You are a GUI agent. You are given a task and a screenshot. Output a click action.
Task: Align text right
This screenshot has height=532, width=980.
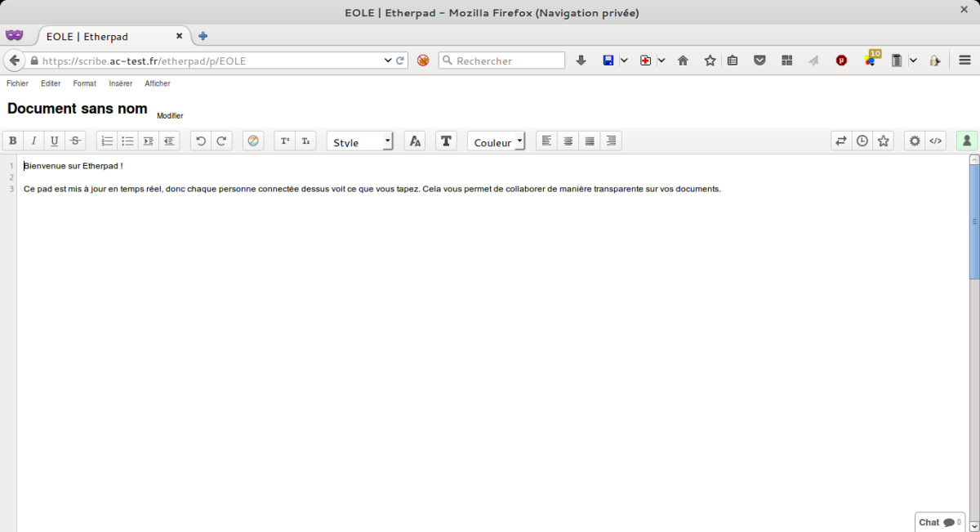[x=611, y=141]
